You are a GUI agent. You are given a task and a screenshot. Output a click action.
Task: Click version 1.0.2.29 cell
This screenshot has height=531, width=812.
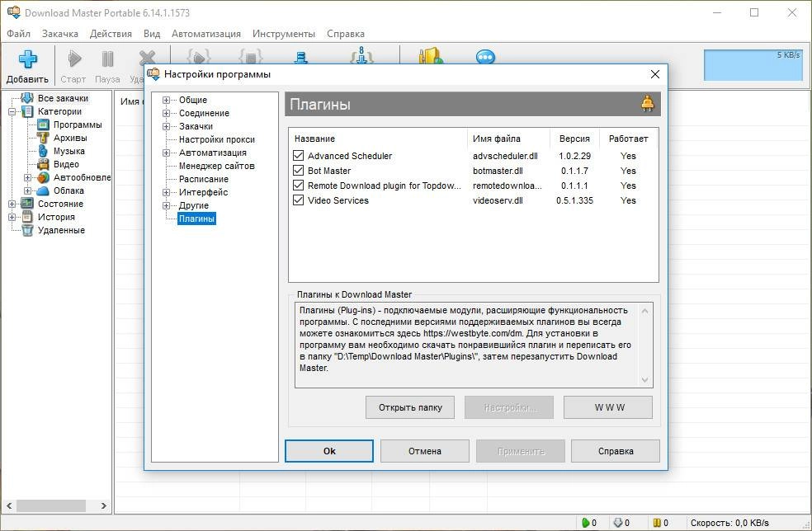tap(575, 156)
